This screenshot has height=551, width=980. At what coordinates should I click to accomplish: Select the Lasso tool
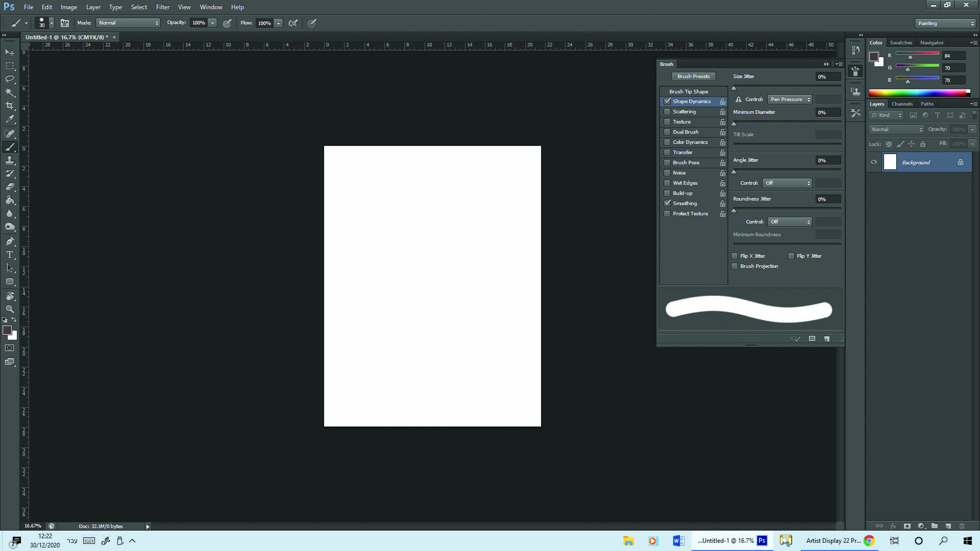pos(10,79)
